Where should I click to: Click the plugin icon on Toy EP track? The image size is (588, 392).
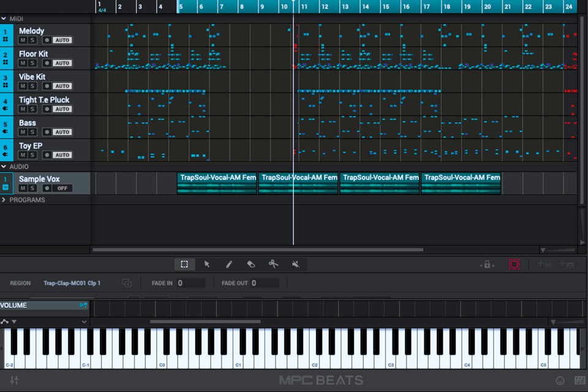6,154
